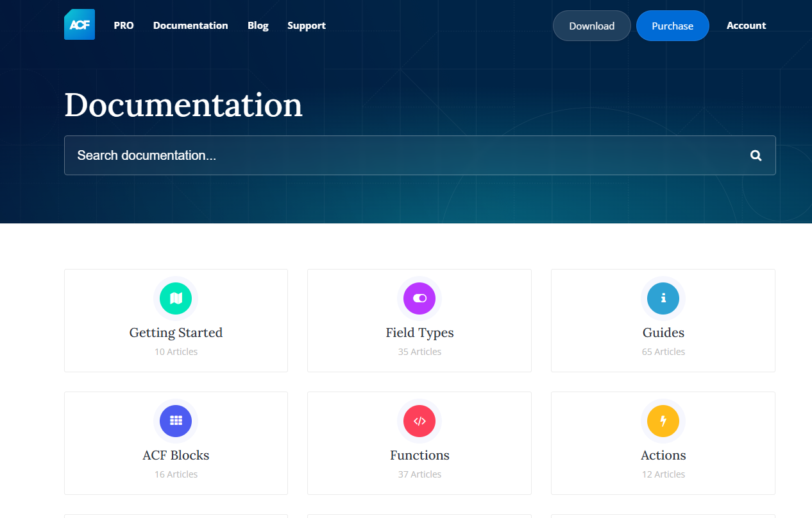Click the yellow Actions lightning bolt icon
Image resolution: width=812 pixels, height=518 pixels.
coord(663,421)
